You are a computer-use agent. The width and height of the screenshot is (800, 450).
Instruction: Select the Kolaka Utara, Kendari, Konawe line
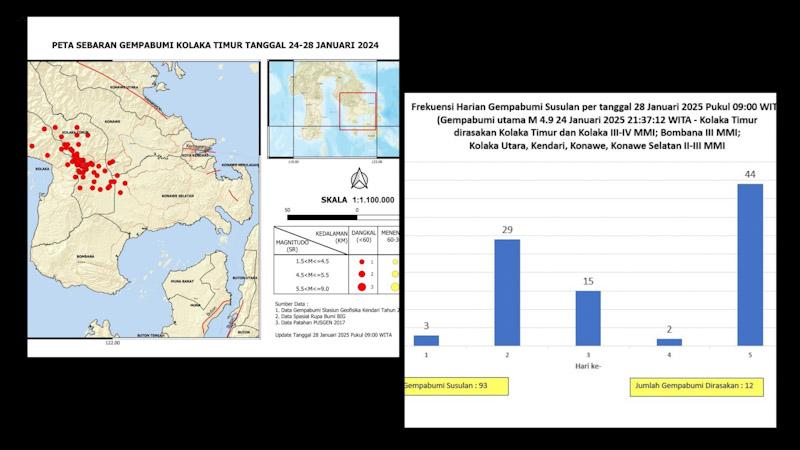pos(596,146)
